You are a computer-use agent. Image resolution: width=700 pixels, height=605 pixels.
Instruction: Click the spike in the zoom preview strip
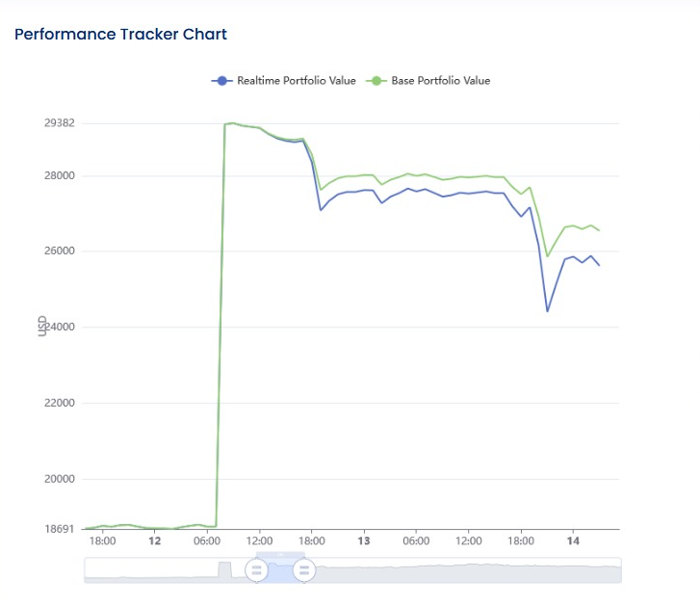(225, 567)
